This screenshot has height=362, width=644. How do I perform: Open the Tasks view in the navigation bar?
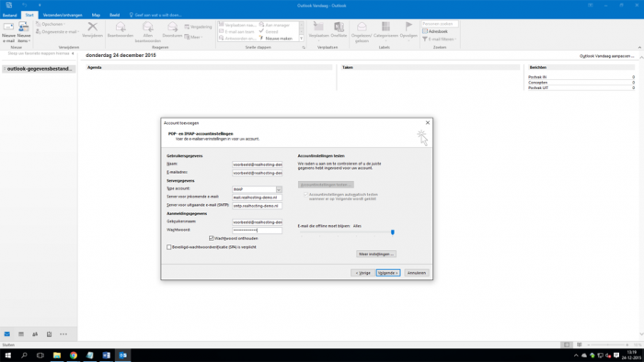pyautogui.click(x=49, y=334)
